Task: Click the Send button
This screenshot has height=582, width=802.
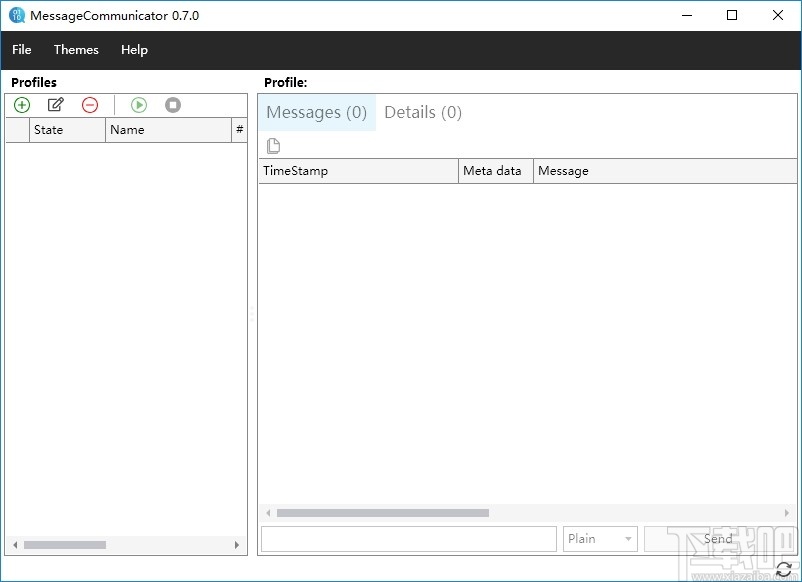Action: tap(716, 538)
